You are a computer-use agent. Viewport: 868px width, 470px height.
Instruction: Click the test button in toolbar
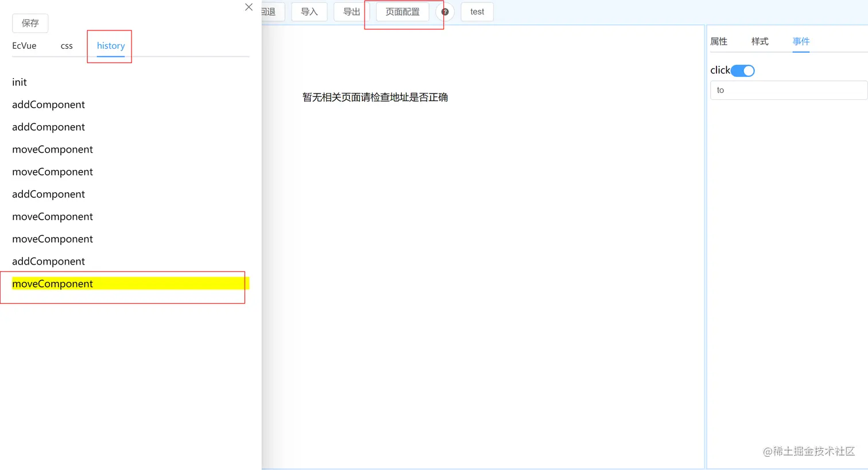coord(477,11)
